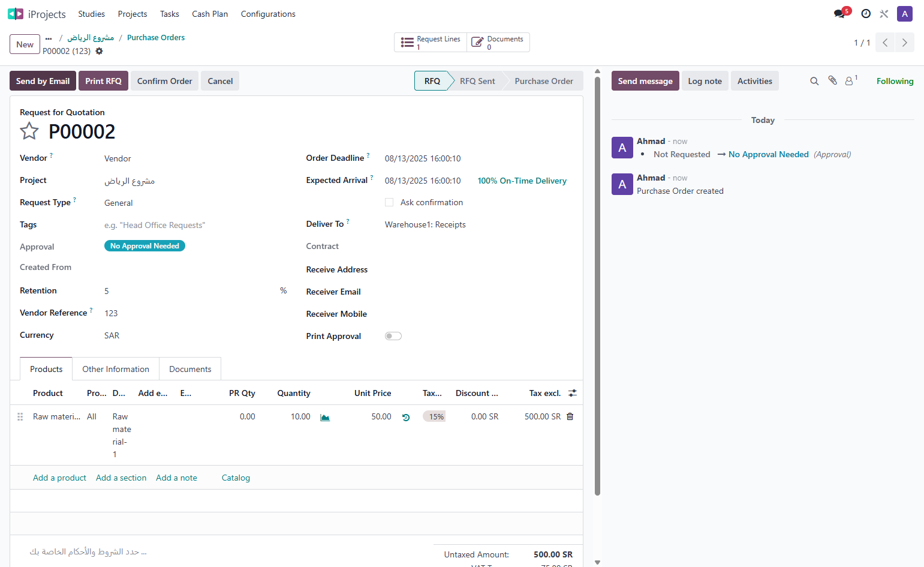Open the Log note composer

(x=705, y=81)
